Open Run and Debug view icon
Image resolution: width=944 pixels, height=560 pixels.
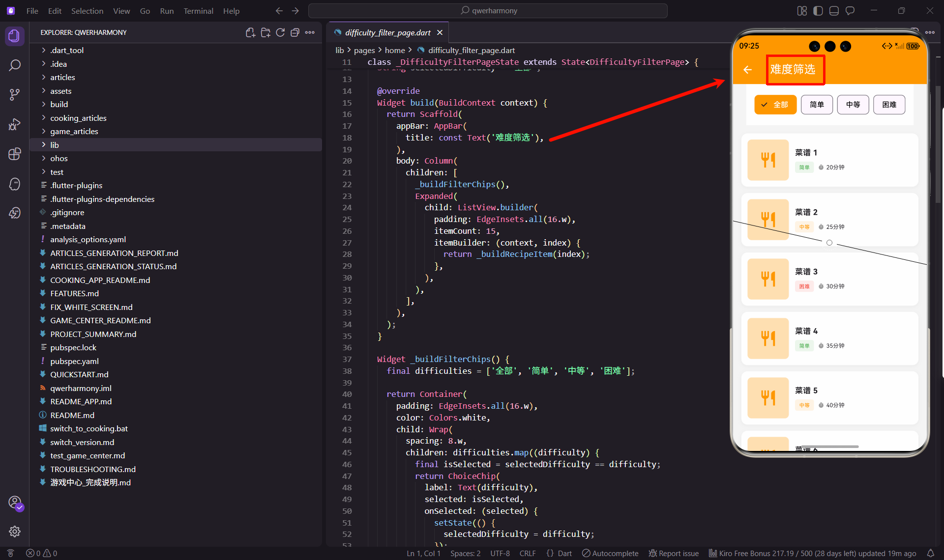point(15,124)
